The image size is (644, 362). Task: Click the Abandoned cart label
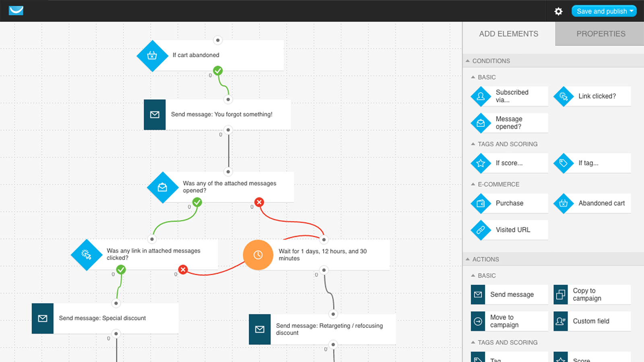pyautogui.click(x=602, y=203)
